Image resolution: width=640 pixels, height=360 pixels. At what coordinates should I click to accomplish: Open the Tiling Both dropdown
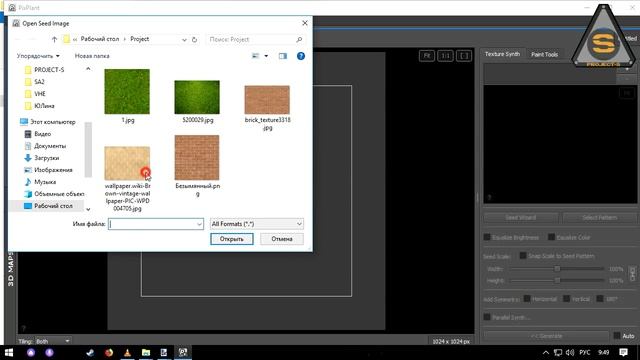[53, 341]
